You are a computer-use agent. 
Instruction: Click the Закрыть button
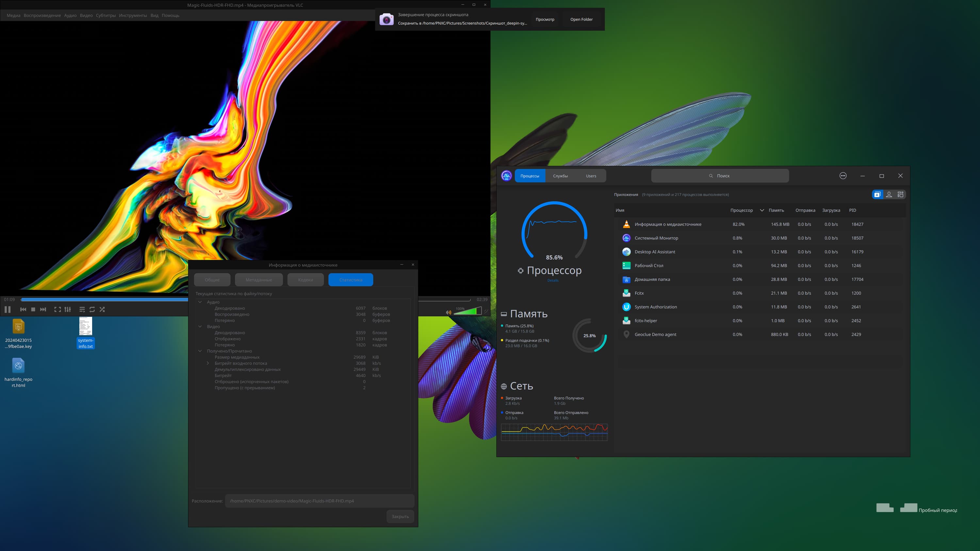400,516
